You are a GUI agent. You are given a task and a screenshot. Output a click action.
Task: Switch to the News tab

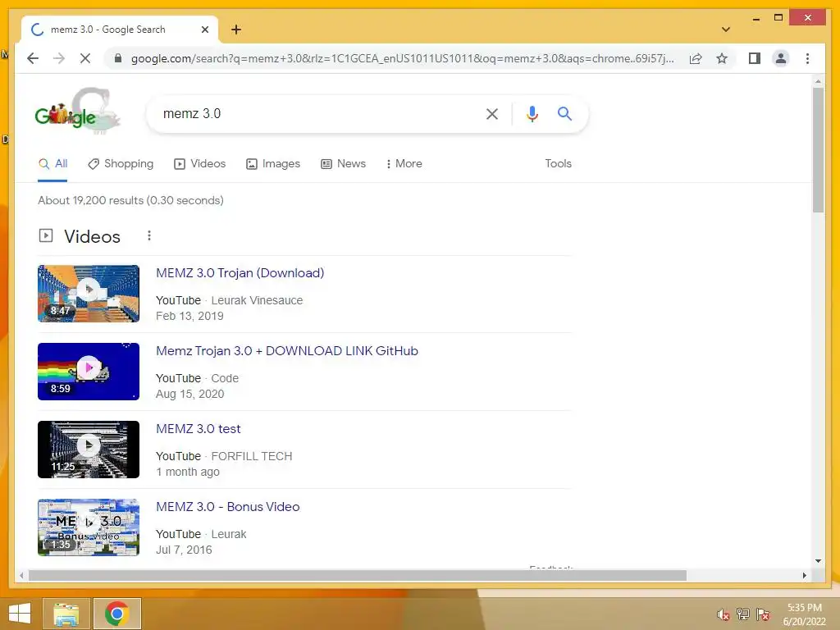[x=343, y=164]
